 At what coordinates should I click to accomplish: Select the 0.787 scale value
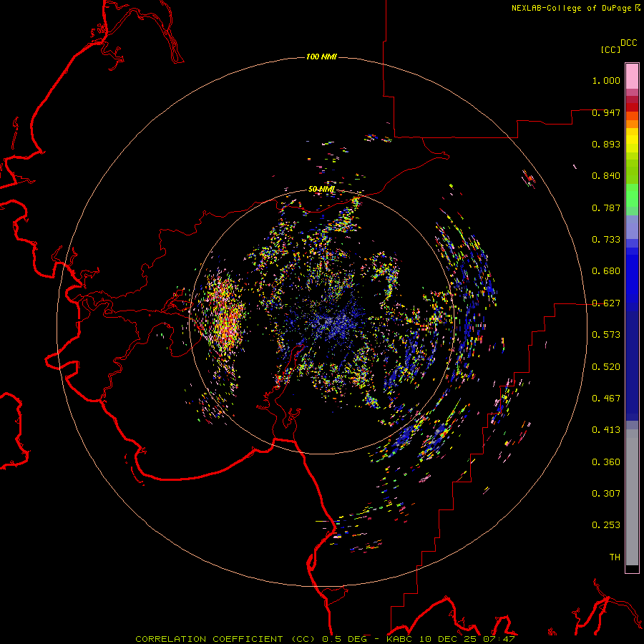coord(606,208)
